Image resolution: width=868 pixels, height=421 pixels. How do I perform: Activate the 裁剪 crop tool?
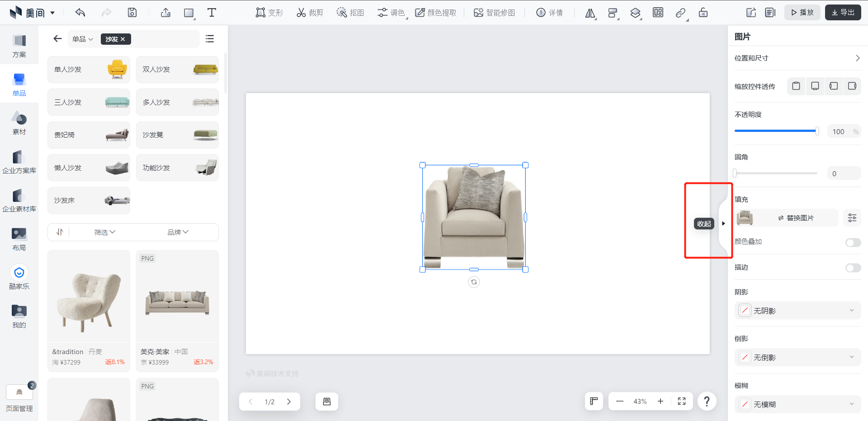click(x=310, y=13)
